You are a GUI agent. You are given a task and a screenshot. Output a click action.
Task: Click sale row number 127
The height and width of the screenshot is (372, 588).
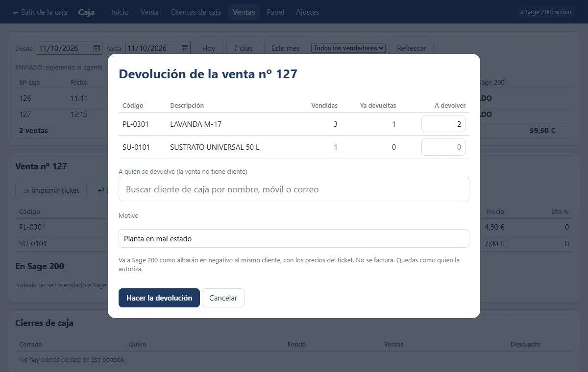click(25, 114)
